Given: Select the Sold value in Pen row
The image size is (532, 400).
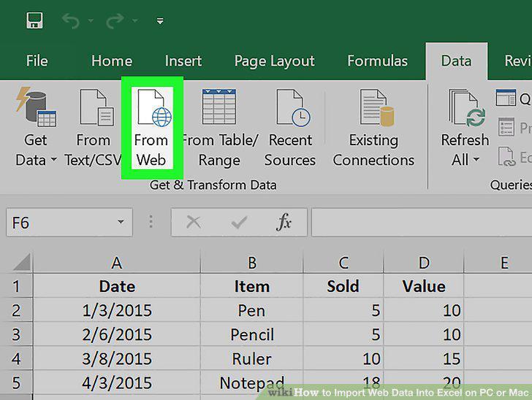Looking at the screenshot, I should click(x=343, y=310).
